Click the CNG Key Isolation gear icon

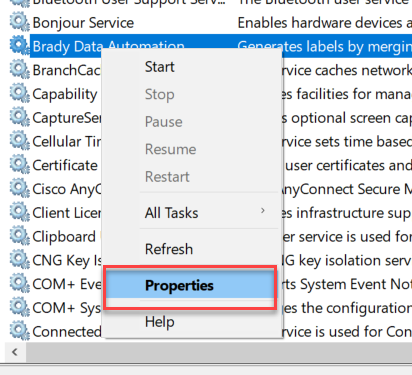pos(19,260)
